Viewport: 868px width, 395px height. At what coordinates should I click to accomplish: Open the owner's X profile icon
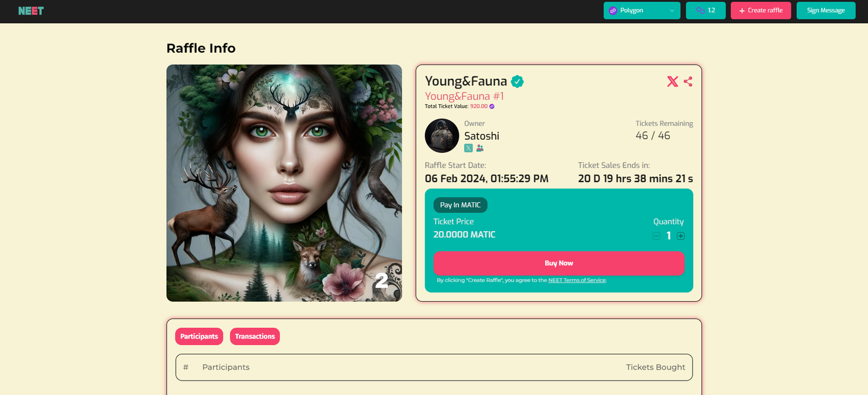pyautogui.click(x=469, y=148)
